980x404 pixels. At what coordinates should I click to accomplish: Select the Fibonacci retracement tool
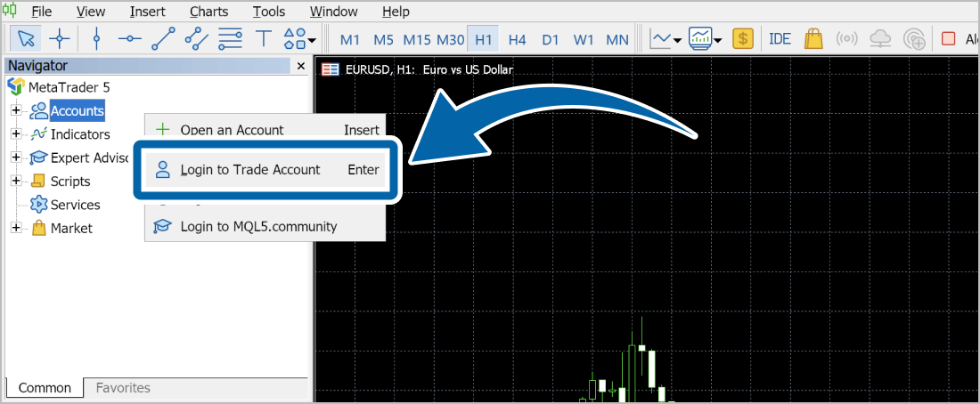(x=231, y=39)
